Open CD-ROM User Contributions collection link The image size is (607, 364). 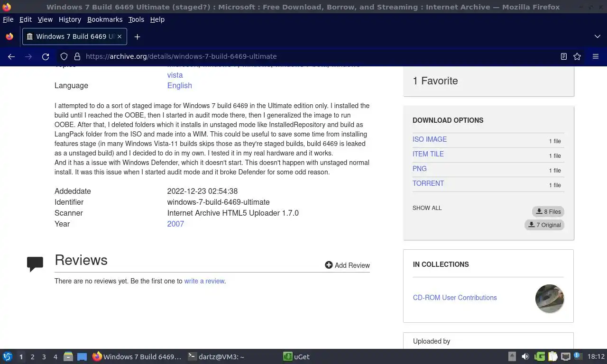pos(455,298)
